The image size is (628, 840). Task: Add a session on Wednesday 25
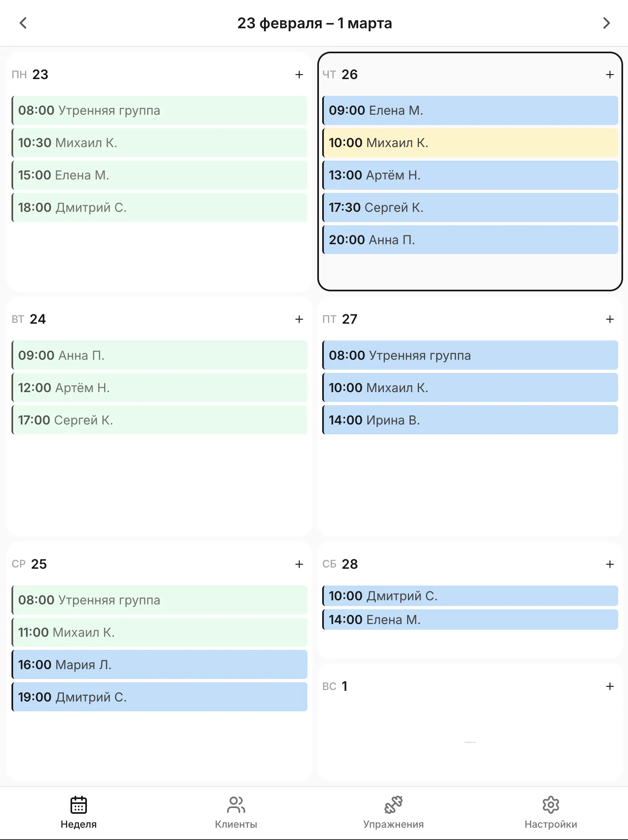(x=299, y=564)
